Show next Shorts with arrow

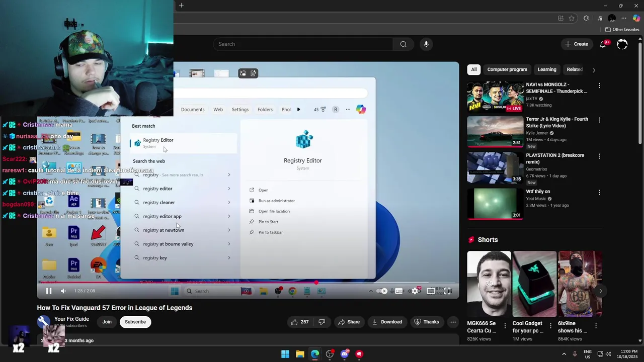click(600, 291)
